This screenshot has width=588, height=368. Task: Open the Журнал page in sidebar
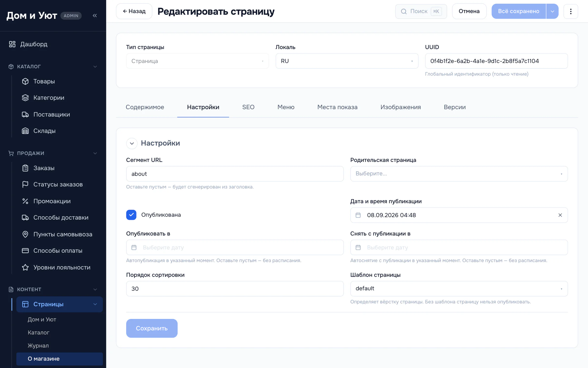point(38,345)
